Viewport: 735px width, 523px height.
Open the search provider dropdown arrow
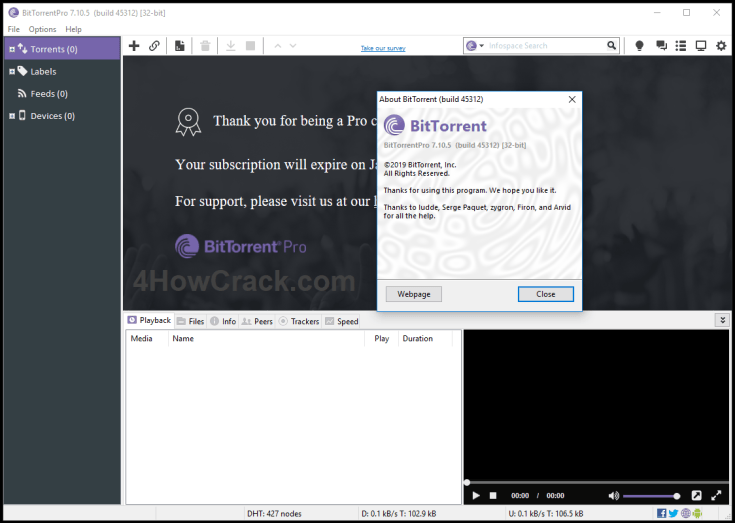[481, 45]
